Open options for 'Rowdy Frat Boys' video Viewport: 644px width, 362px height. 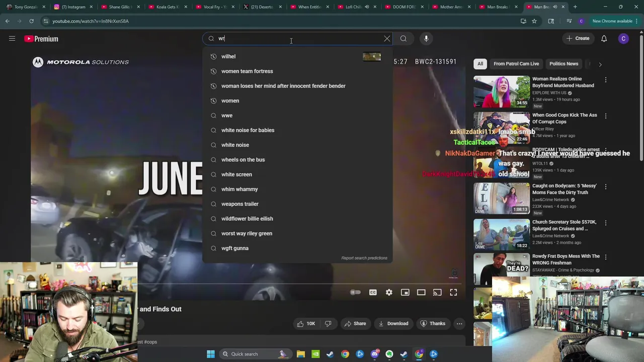(606, 257)
